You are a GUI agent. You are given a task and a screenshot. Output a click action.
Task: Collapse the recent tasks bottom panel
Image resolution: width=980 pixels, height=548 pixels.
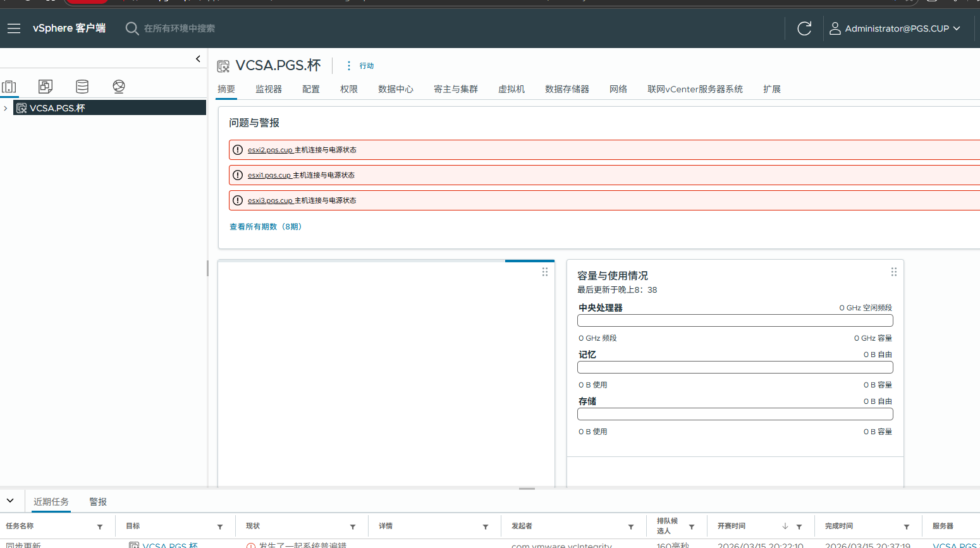point(10,501)
